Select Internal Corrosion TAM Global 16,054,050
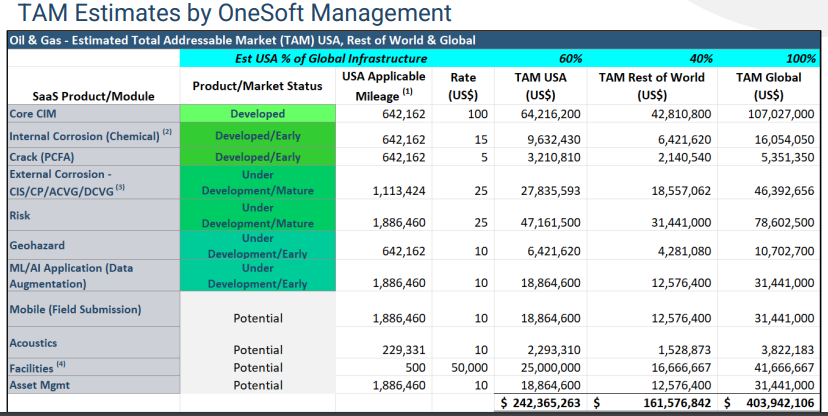Viewport: 828px width, 416px height. [784, 139]
